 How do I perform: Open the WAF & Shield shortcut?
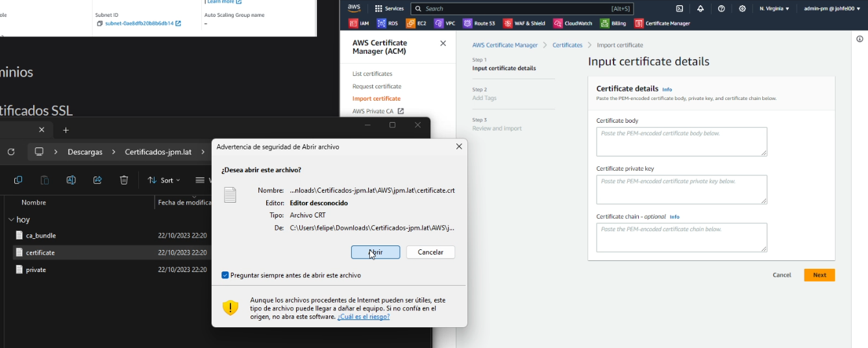pos(524,23)
